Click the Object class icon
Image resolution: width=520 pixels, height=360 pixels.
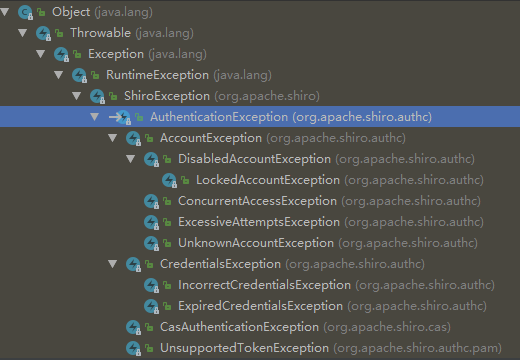coord(25,13)
